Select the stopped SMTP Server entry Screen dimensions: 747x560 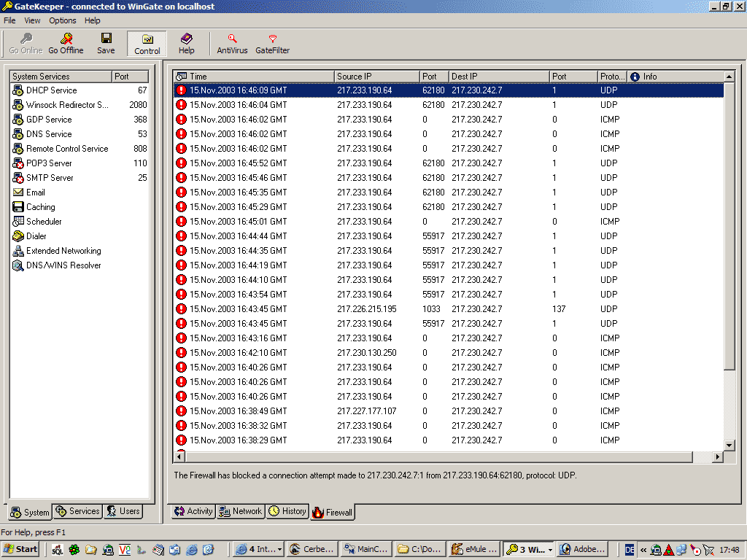click(79, 178)
